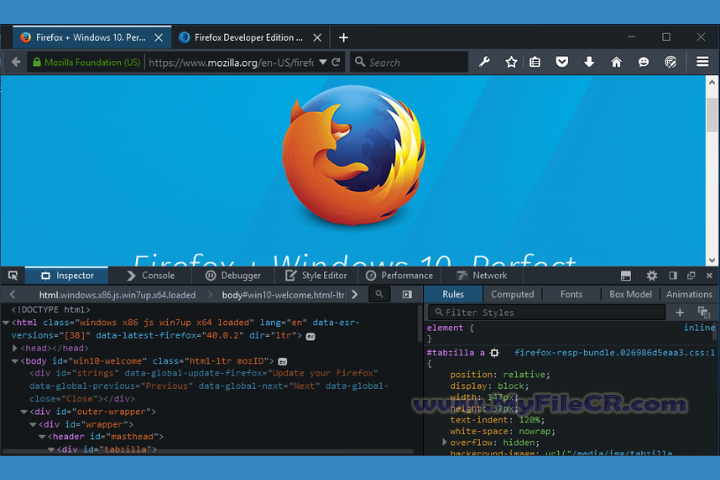This screenshot has width=720, height=480.
Task: Collapse the html root node
Action: 6,323
